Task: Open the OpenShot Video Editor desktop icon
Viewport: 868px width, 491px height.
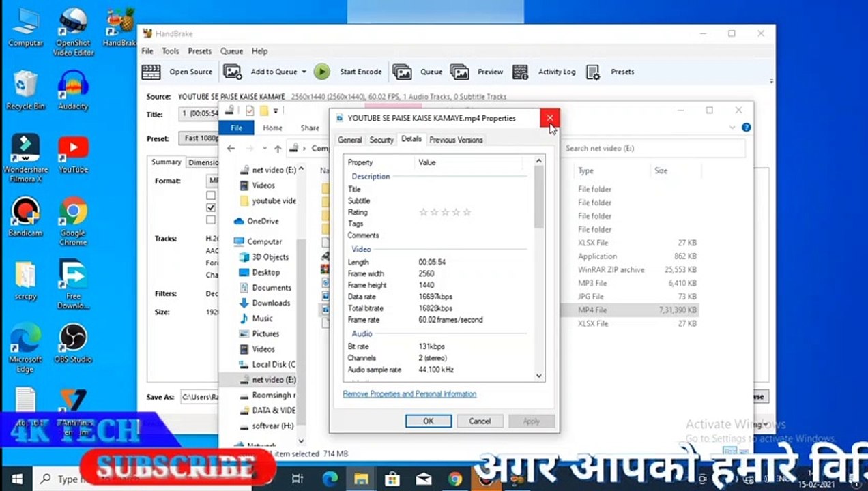Action: tap(73, 32)
